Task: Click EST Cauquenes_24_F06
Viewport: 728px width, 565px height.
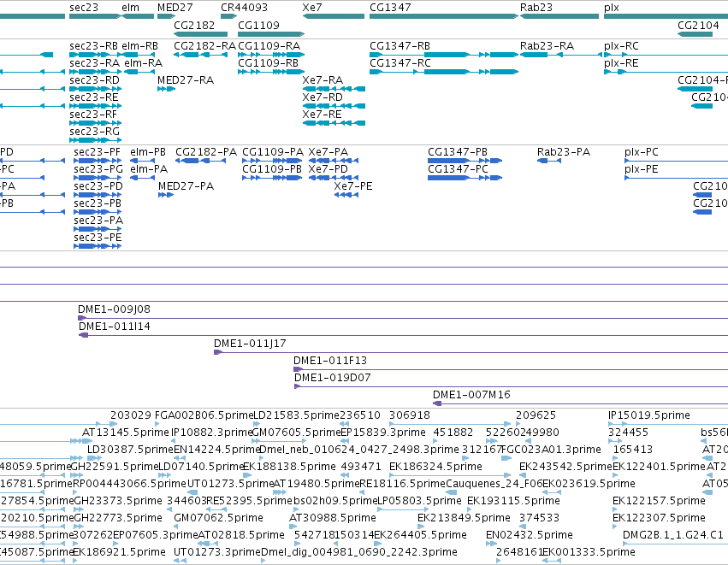Action: pyautogui.click(x=451, y=492)
